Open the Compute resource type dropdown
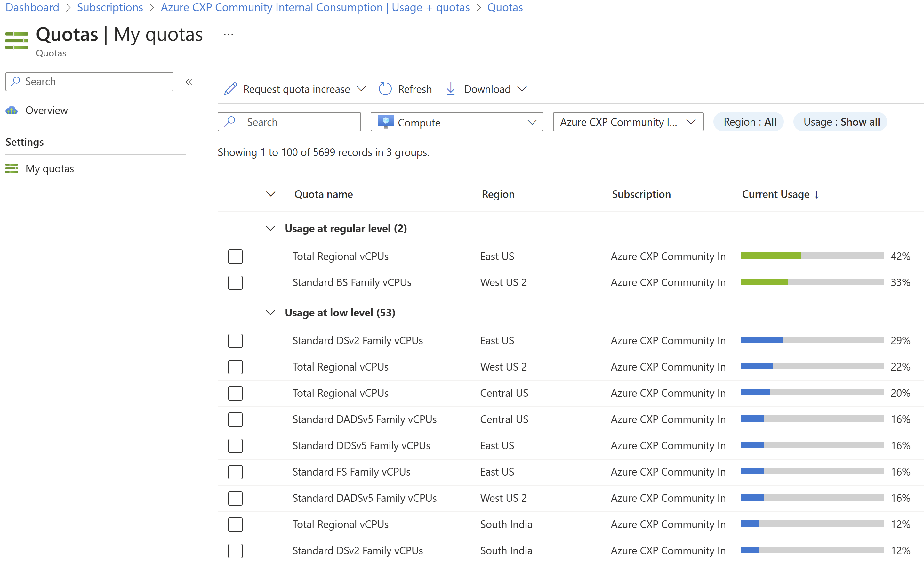Screen dimensions: 924x562 tap(457, 121)
